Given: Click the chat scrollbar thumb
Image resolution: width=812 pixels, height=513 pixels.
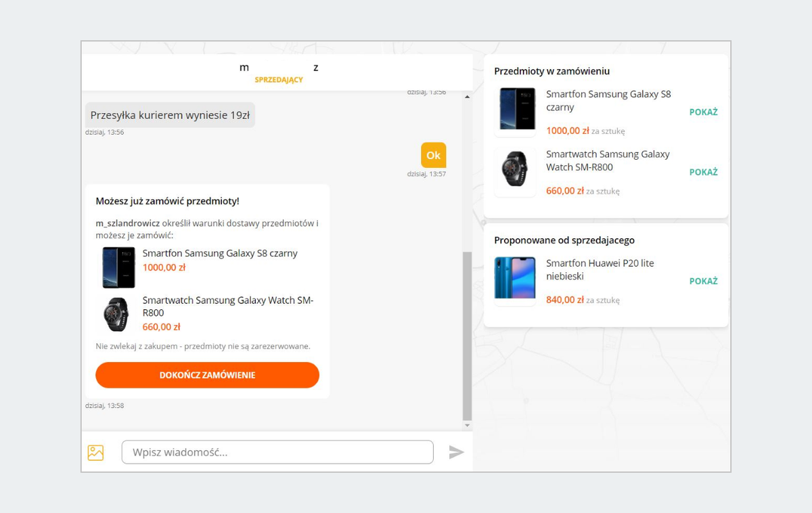Looking at the screenshot, I should pyautogui.click(x=467, y=336).
